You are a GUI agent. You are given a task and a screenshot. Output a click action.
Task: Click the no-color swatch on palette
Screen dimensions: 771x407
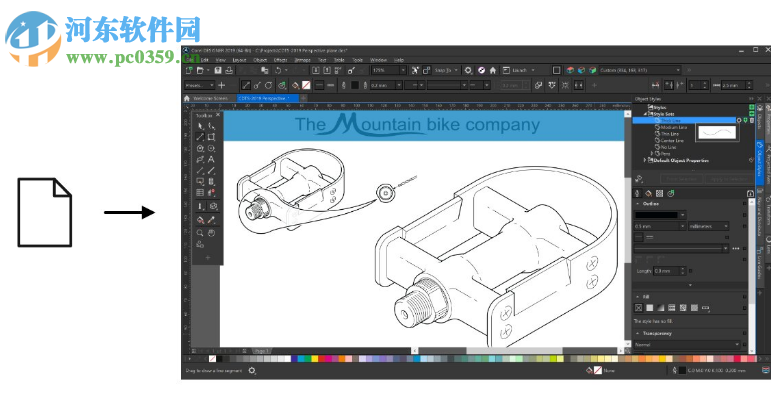(x=212, y=359)
